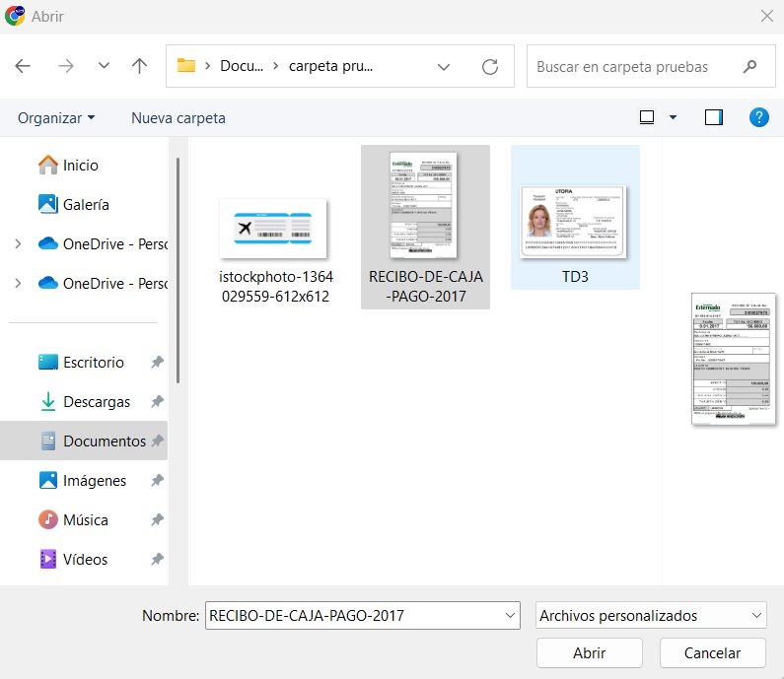Click the Nombre filename input field
Image resolution: width=784 pixels, height=679 pixels.
353,616
